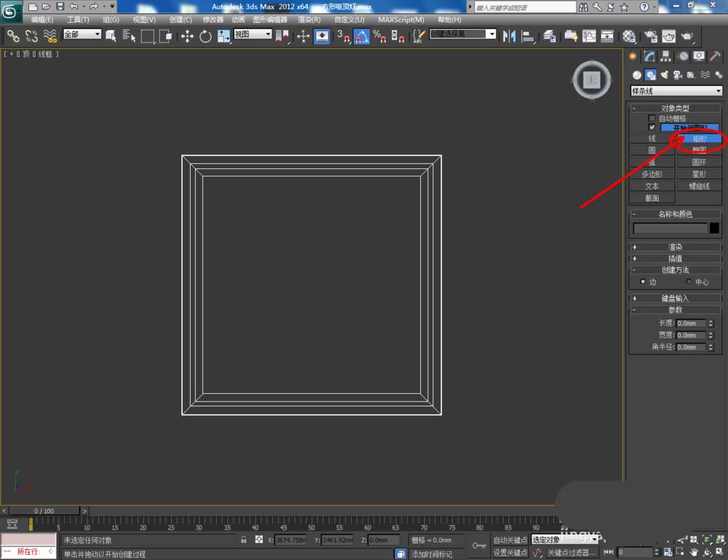The image size is (728, 560).
Task: Select the Link tool in toolbar
Action: pyautogui.click(x=13, y=36)
